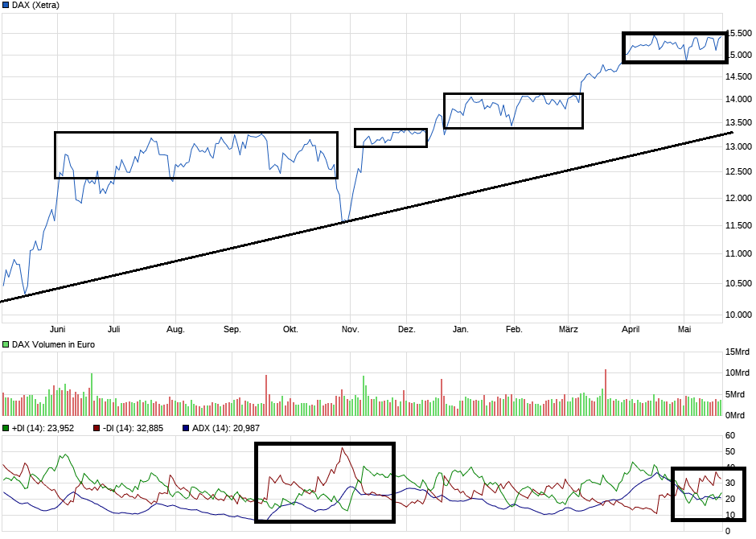Viewport: 756px width, 539px height.
Task: Click the 'Juli' month label on time axis
Action: [113, 329]
